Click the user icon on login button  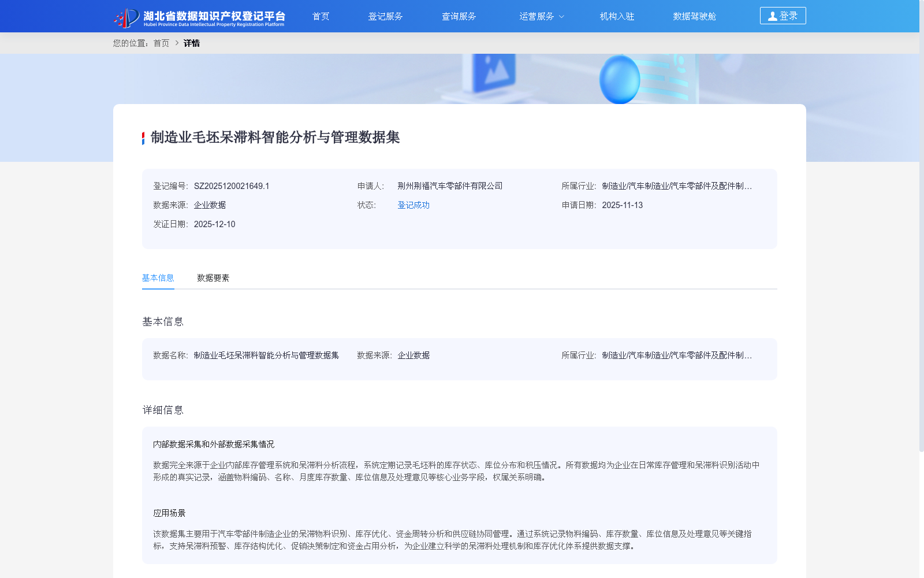[772, 16]
